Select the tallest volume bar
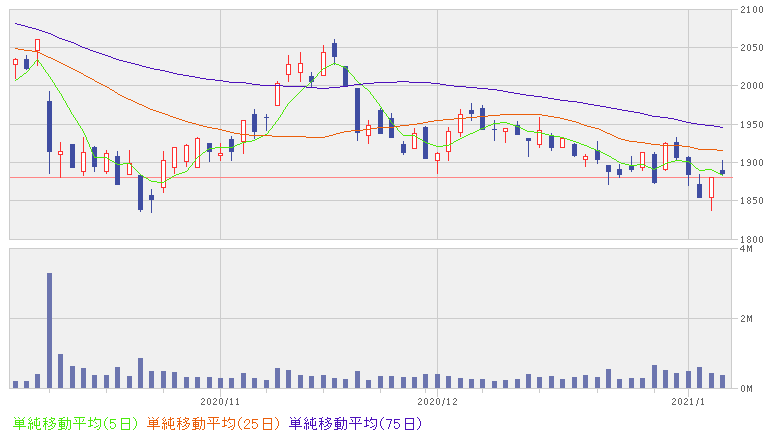The image size is (776, 441). (49, 330)
